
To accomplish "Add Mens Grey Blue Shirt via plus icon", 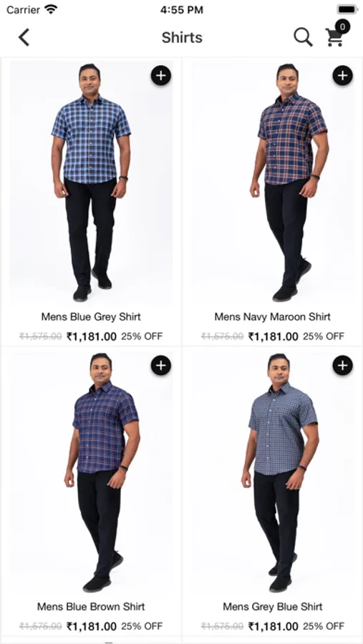I will point(342,365).
